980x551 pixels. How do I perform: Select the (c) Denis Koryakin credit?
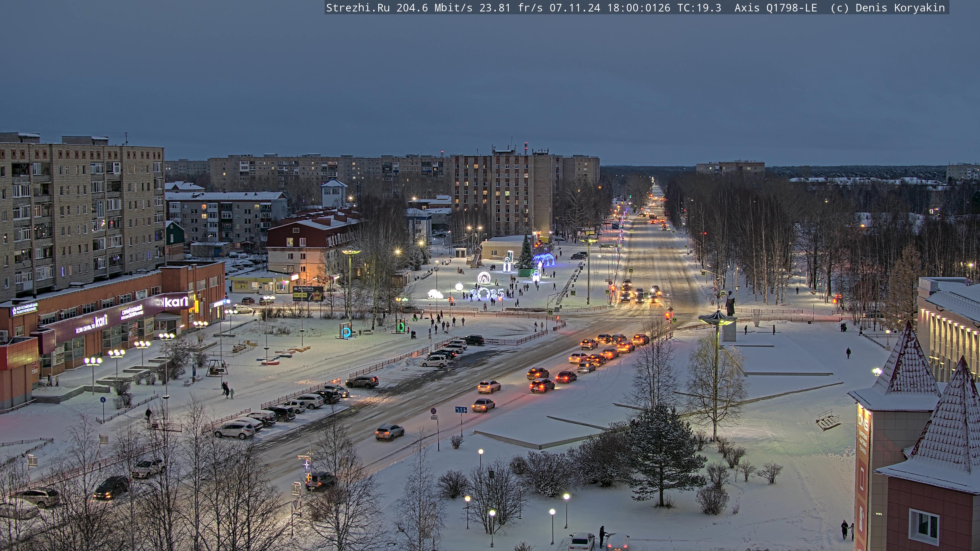click(x=888, y=8)
